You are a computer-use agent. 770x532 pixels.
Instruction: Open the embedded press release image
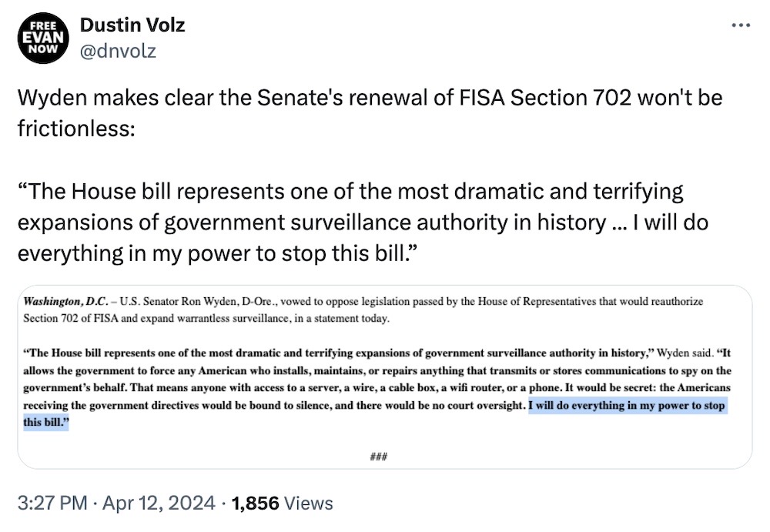385,377
